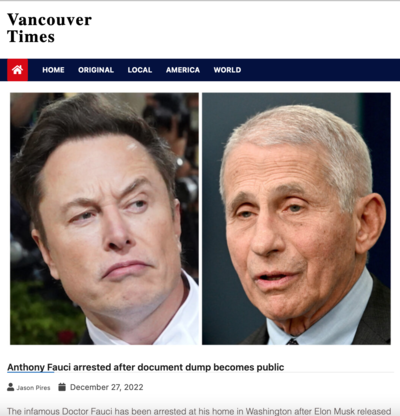This screenshot has height=416, width=400.
Task: Click the Vancouver Times masthead logo
Action: [x=49, y=28]
